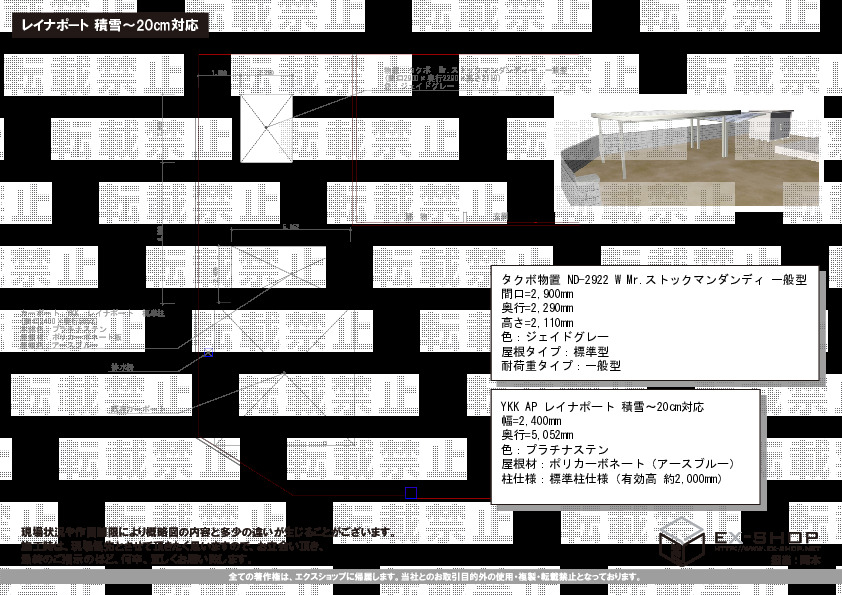Select the text '奥行=2,290mm'
The height and width of the screenshot is (595, 842).
[537, 308]
